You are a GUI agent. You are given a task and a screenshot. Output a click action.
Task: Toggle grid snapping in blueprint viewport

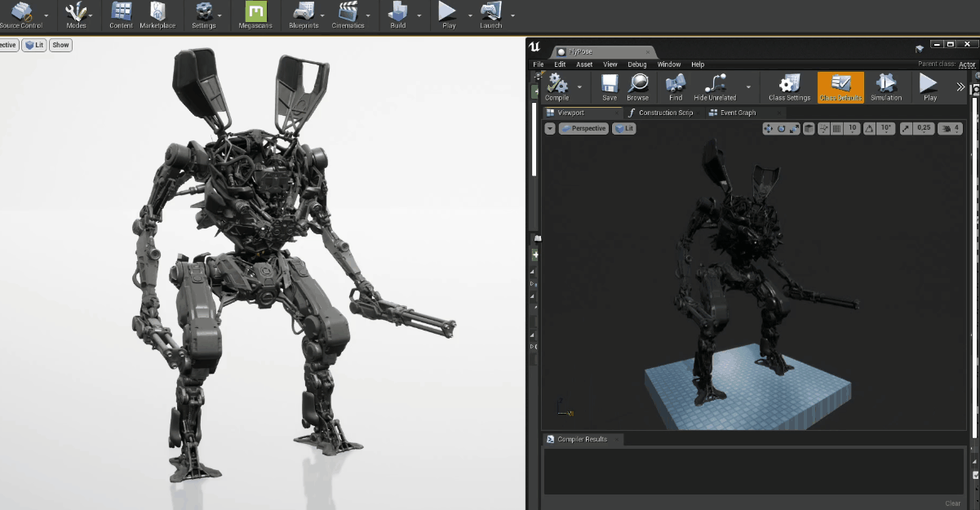click(836, 128)
